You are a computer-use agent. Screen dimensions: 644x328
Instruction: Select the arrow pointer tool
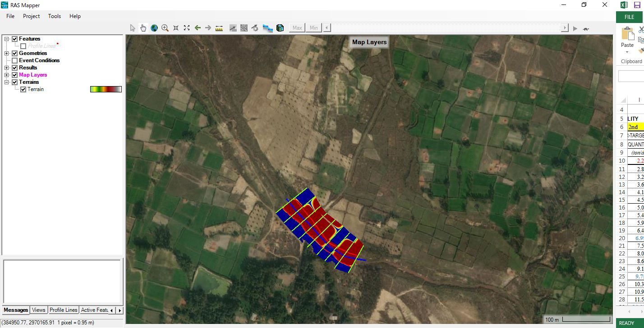pos(133,28)
